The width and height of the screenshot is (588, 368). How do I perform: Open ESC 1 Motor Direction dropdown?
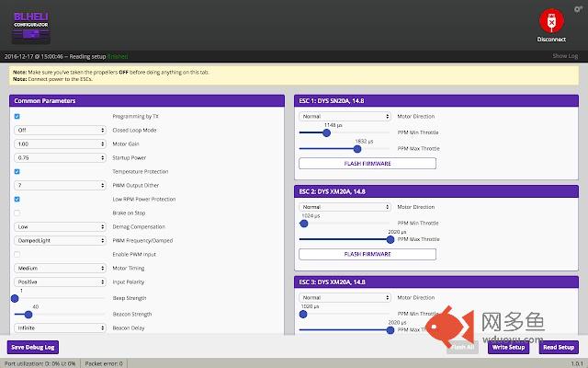point(345,117)
